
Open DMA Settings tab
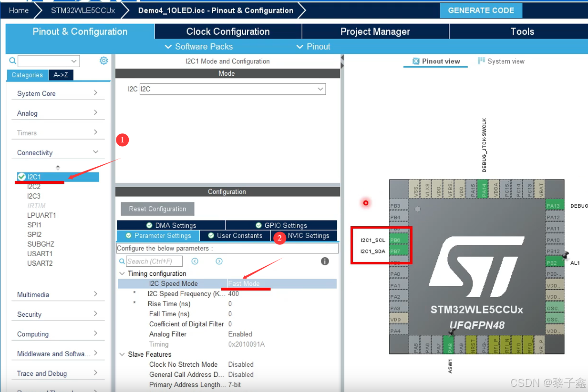[171, 225]
